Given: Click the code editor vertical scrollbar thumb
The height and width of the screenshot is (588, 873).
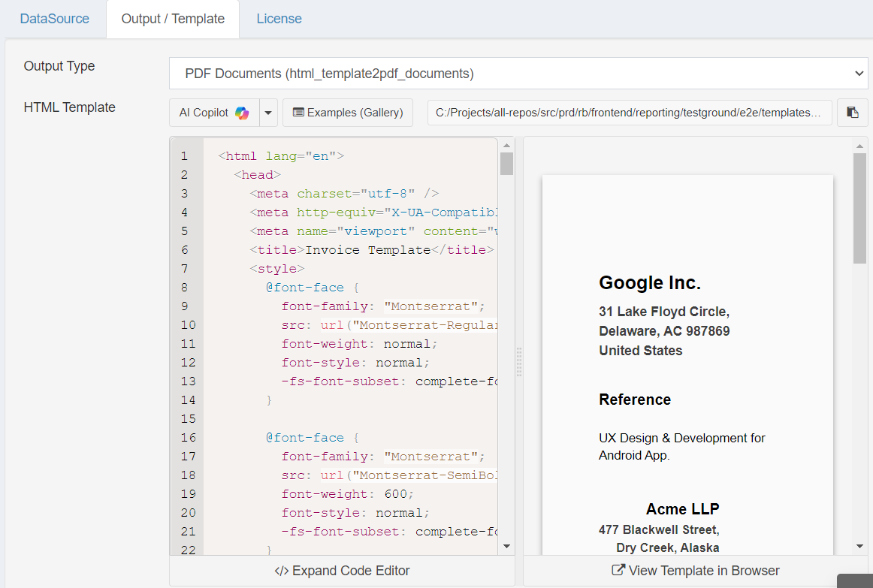Looking at the screenshot, I should tap(506, 164).
